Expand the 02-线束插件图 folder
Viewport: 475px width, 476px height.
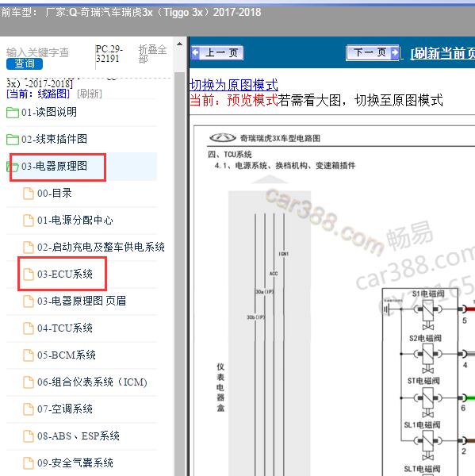point(54,139)
